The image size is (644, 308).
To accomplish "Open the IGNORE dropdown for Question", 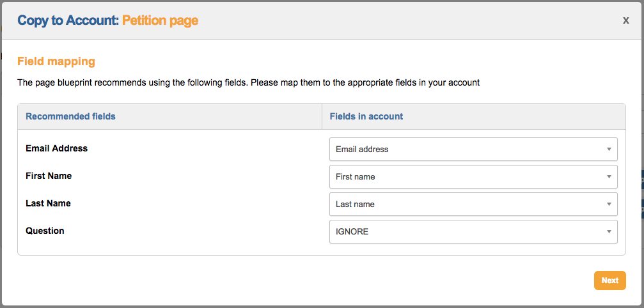I will tap(473, 232).
